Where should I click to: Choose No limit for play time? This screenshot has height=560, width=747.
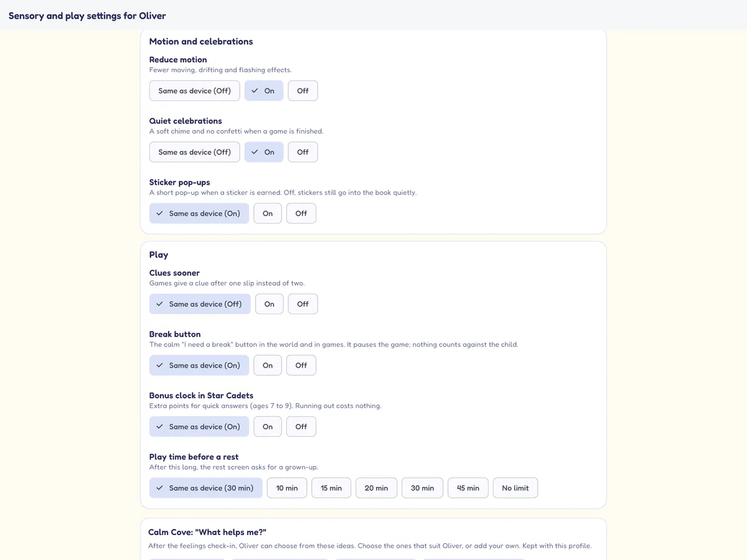pyautogui.click(x=515, y=488)
